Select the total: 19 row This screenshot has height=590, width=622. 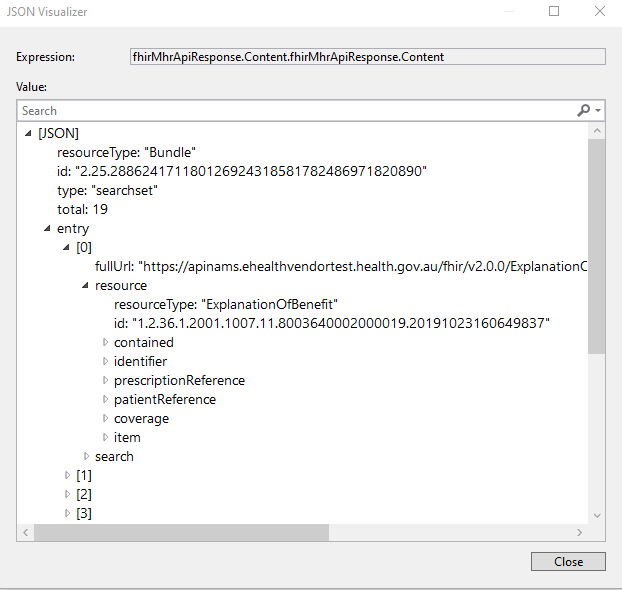point(82,210)
